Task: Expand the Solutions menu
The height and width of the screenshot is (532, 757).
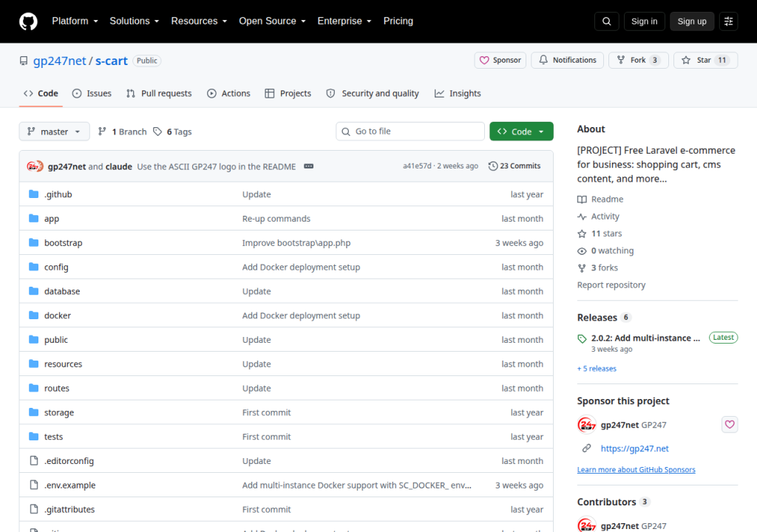Action: pyautogui.click(x=135, y=21)
